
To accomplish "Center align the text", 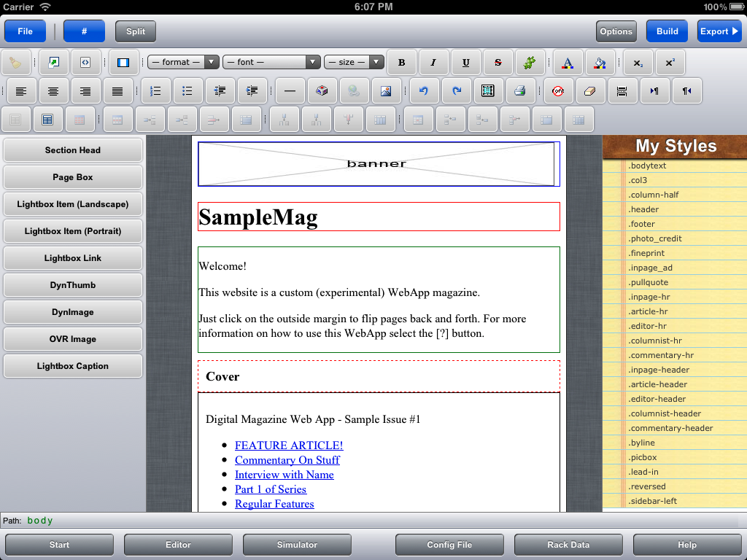I will click(53, 91).
